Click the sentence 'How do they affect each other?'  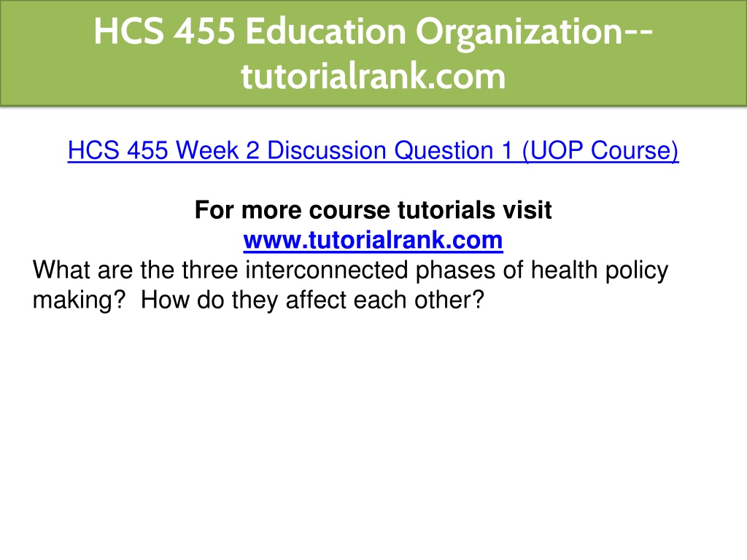[312, 300]
